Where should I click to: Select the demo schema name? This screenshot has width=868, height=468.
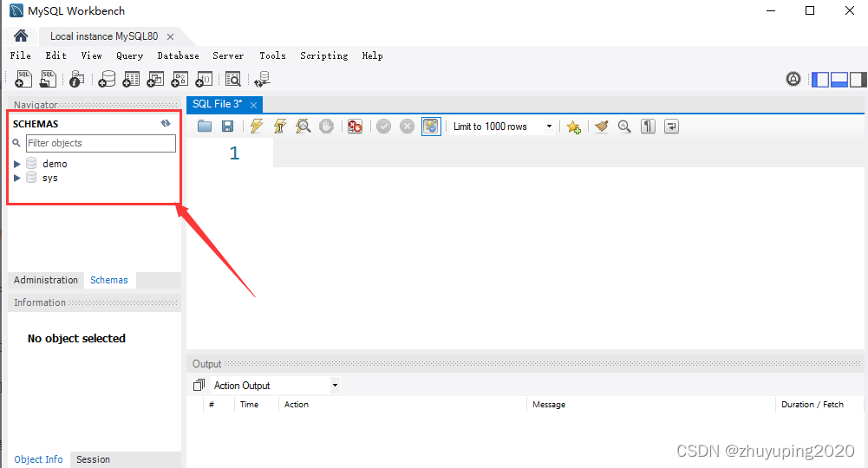(x=55, y=164)
